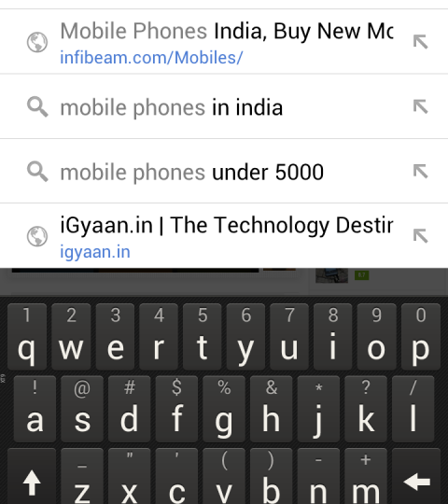This screenshot has height=504, width=448.
Task: Select 'mobile phones in india' suggestion
Action: click(x=224, y=106)
